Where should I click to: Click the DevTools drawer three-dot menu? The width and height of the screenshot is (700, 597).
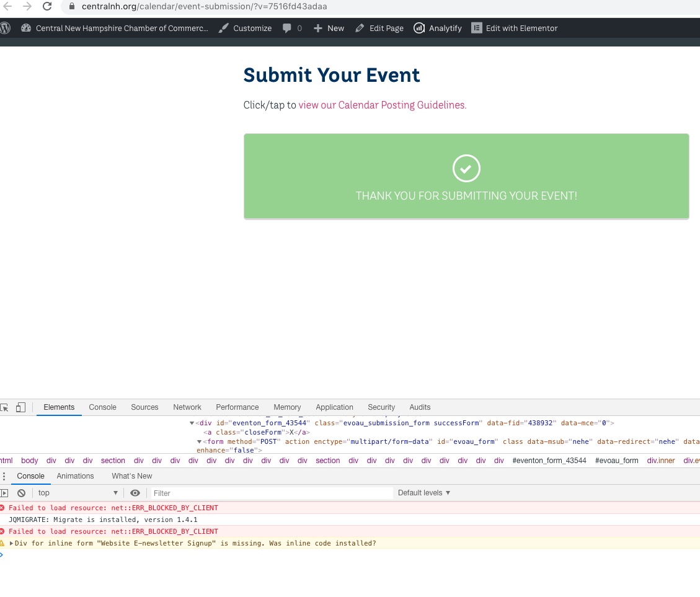(x=4, y=476)
